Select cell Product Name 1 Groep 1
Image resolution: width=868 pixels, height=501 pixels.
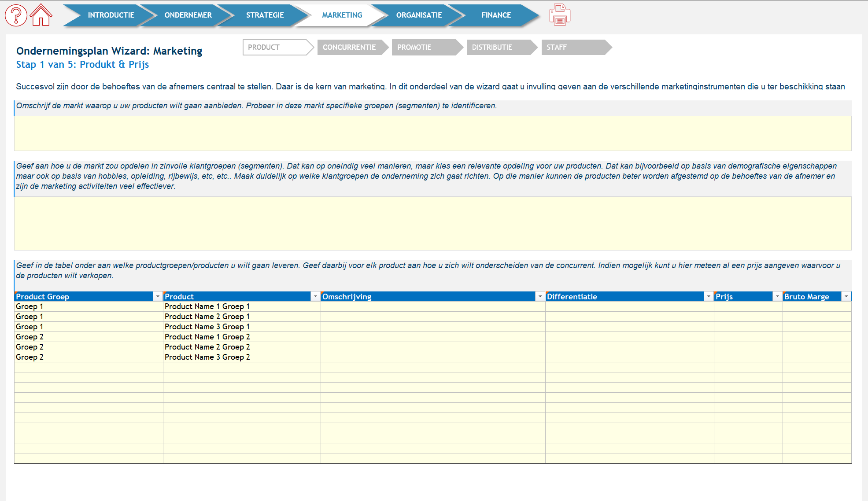(x=242, y=306)
